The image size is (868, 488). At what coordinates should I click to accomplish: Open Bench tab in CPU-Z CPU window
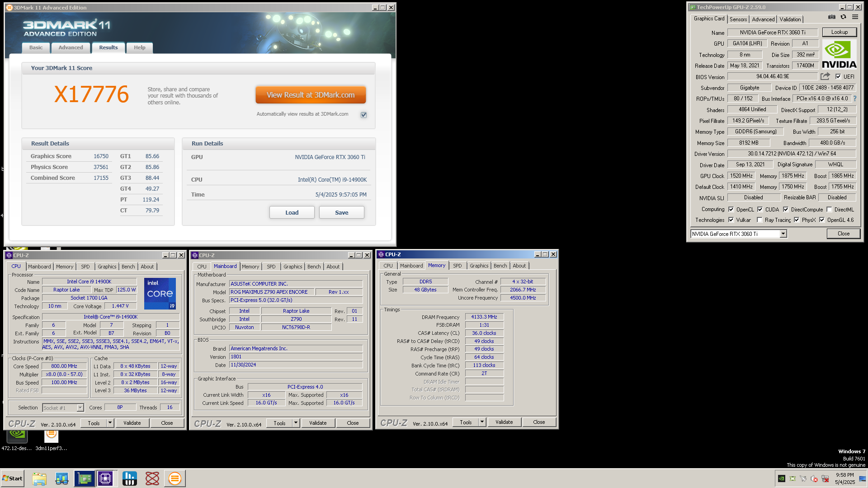128,267
